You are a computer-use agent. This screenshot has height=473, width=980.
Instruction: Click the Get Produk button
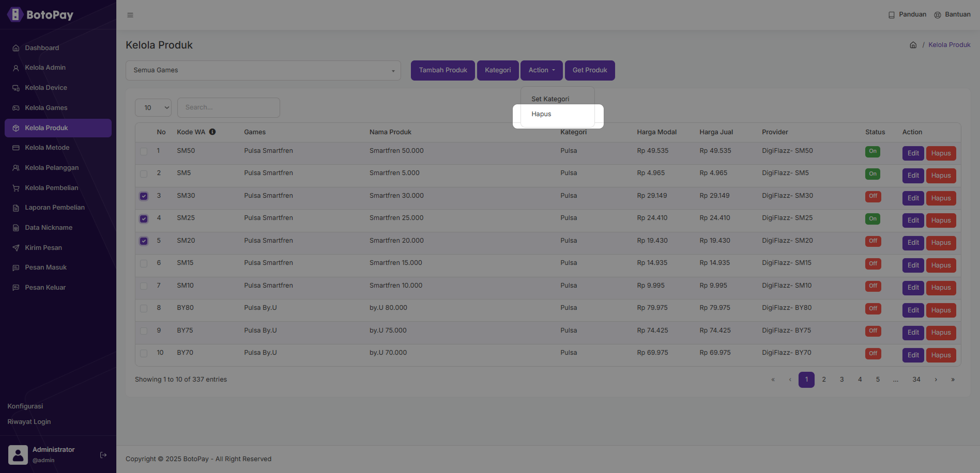point(590,70)
